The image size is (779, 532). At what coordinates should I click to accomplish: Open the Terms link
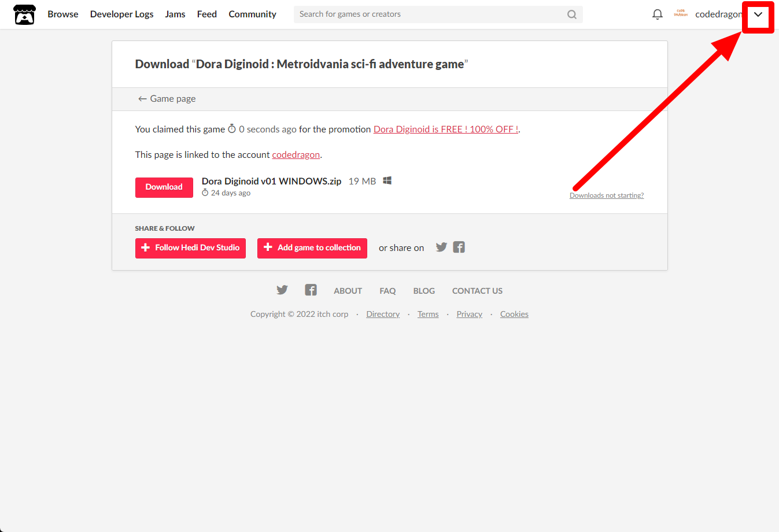(428, 315)
